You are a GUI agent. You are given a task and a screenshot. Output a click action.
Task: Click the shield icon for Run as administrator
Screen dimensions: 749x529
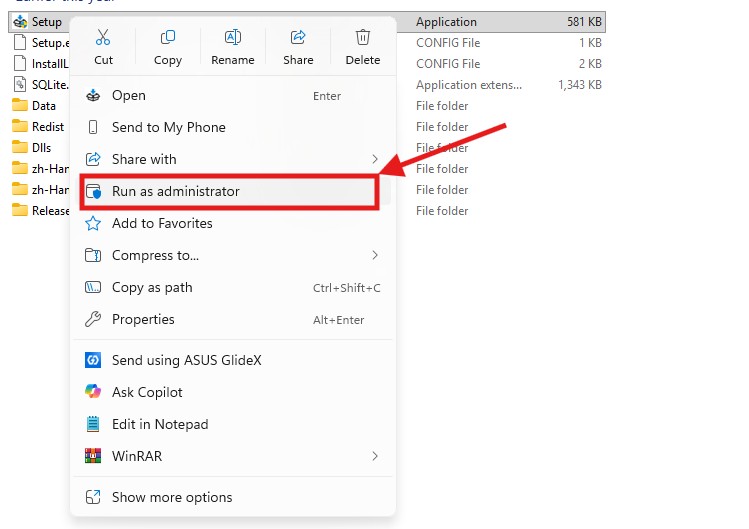coord(93,191)
